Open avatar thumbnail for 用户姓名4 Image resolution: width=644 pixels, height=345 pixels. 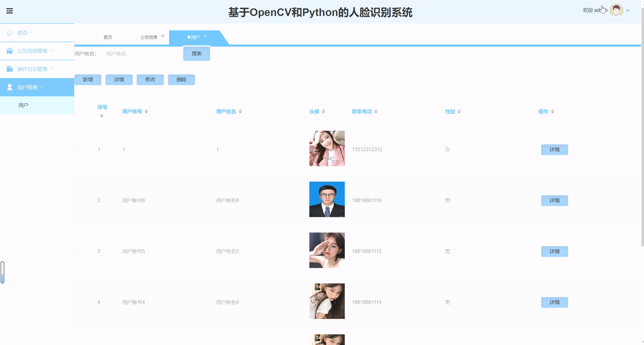[327, 301]
